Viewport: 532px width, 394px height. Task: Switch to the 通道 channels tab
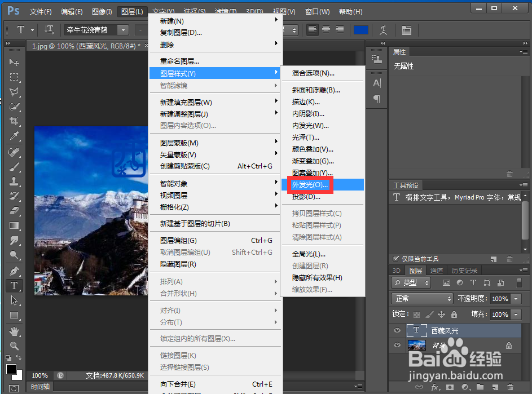(x=436, y=270)
